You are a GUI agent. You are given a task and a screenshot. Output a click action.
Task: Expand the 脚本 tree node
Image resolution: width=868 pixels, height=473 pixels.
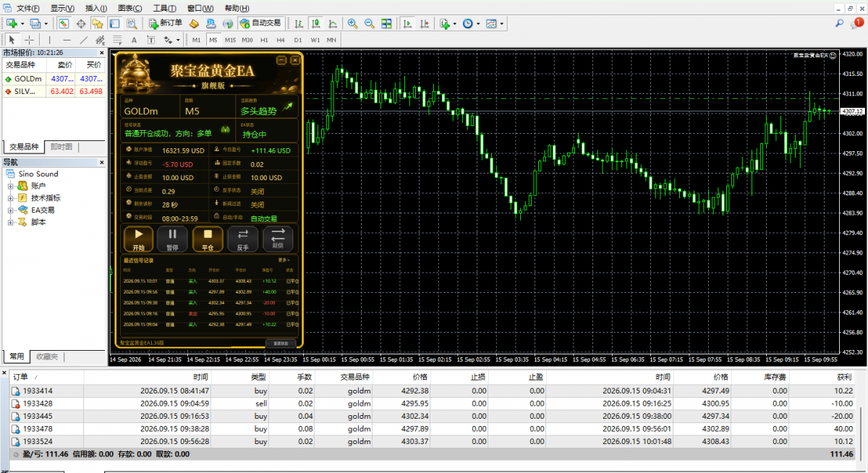pos(11,222)
